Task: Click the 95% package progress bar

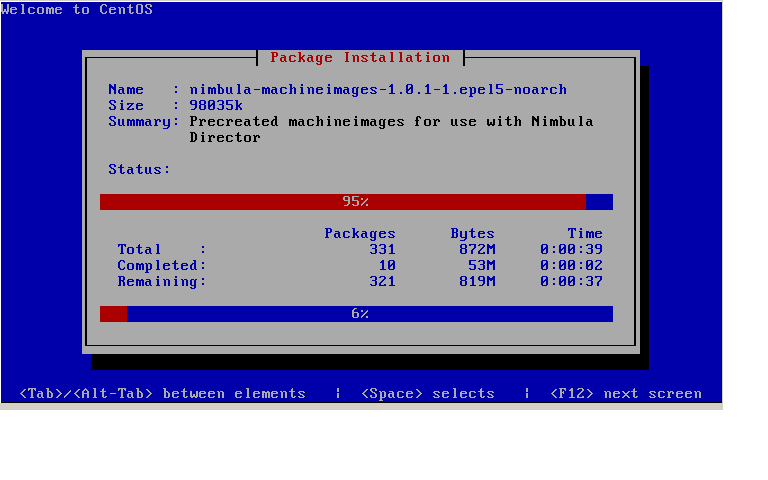Action: pyautogui.click(x=356, y=202)
